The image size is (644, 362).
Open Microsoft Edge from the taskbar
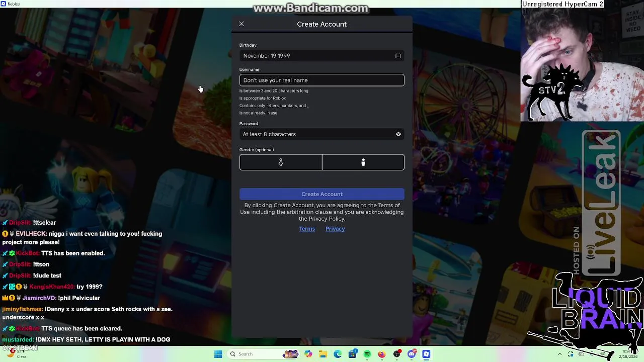click(x=338, y=354)
